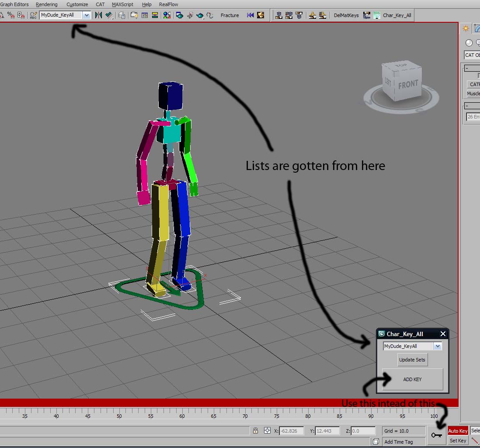
Task: Open the Rendering menu
Action: click(46, 4)
